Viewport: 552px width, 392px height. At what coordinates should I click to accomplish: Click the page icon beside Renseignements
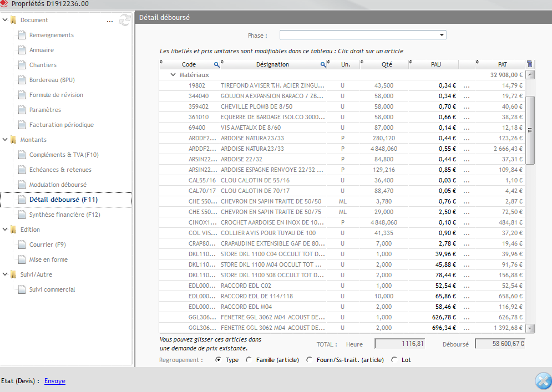coord(22,35)
